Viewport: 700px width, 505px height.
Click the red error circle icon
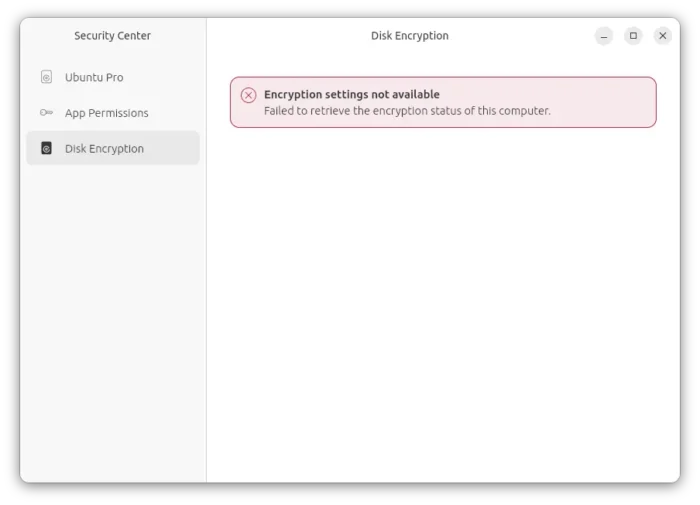tap(248, 95)
